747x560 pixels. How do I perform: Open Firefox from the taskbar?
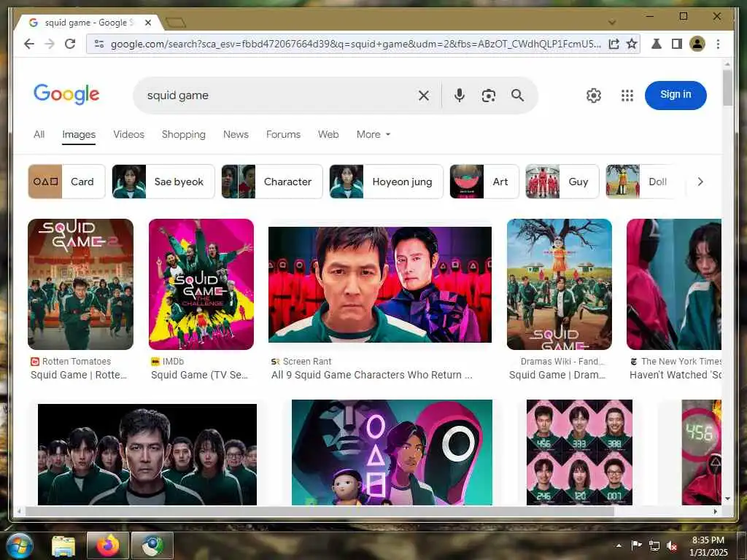tap(108, 545)
